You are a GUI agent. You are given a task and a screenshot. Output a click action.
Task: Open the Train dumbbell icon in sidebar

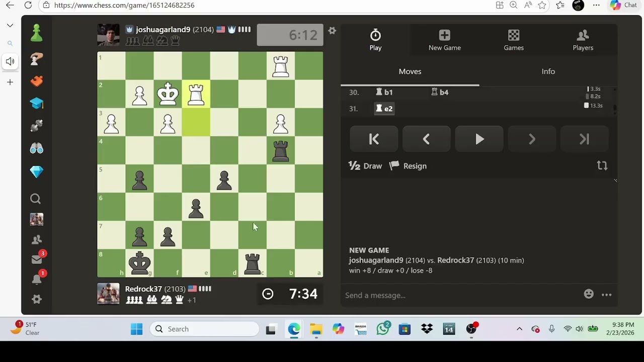pos(36,125)
